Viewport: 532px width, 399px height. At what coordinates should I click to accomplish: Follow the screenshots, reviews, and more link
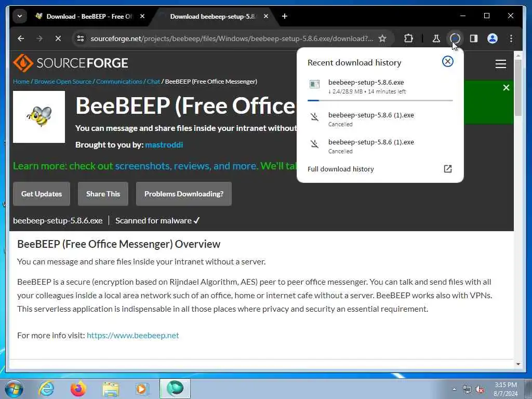[x=187, y=166]
